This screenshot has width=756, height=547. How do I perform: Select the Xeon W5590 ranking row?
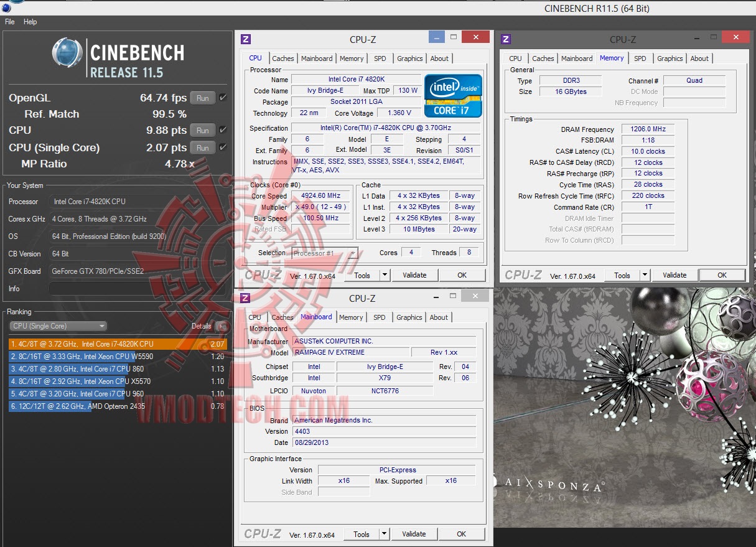tap(118, 357)
